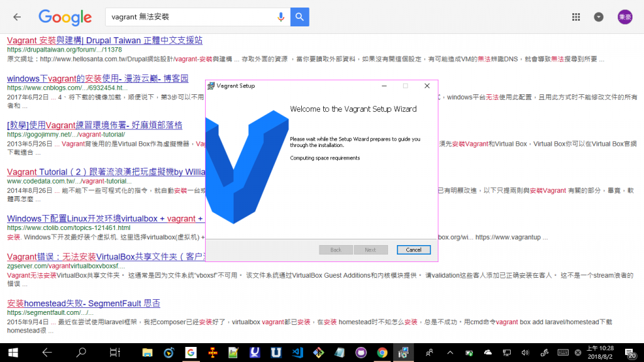Open the Google apps grid

(x=576, y=17)
